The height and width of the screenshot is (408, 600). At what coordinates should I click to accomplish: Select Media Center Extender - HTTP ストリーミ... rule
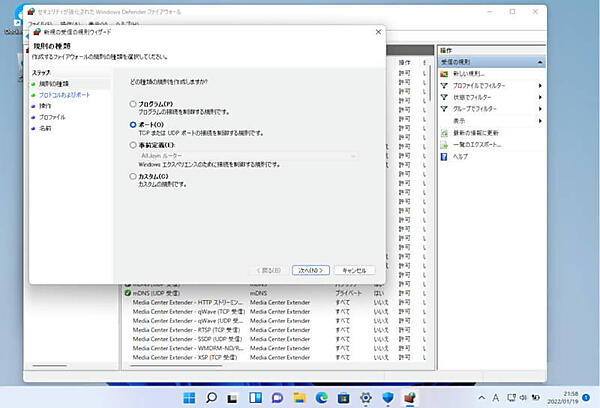tap(276, 302)
